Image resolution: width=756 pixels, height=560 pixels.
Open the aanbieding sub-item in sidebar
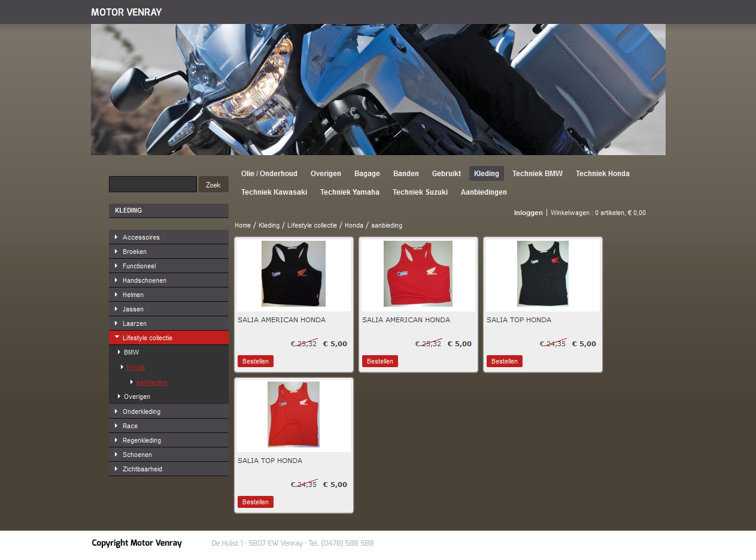[151, 382]
